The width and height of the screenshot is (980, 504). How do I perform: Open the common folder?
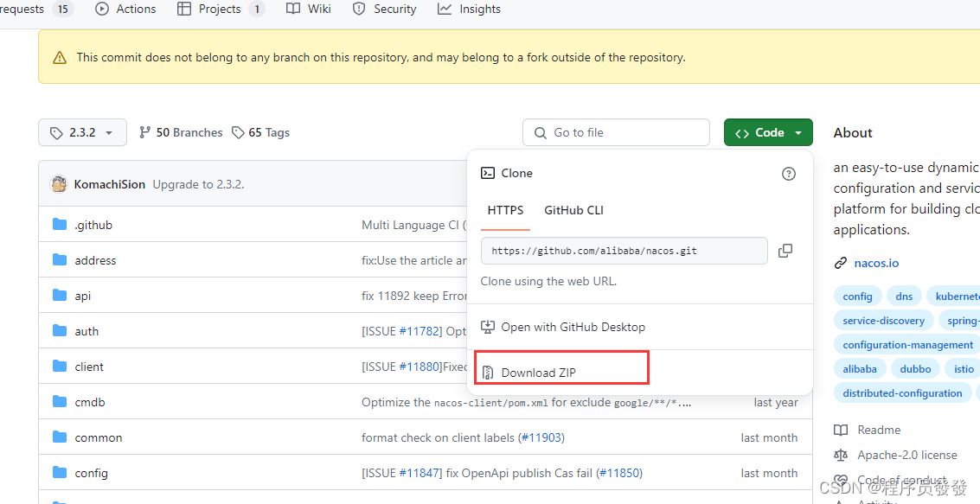[99, 437]
